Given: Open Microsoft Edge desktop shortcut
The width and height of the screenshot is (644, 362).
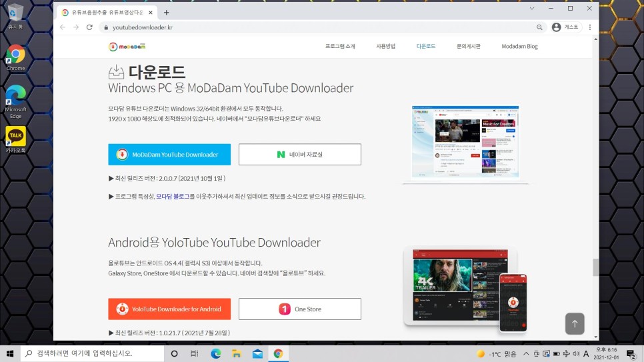Looking at the screenshot, I should [15, 102].
